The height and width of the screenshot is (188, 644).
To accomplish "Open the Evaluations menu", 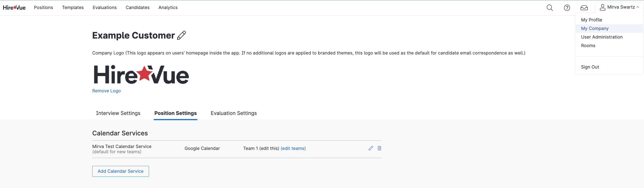I will pyautogui.click(x=104, y=7).
